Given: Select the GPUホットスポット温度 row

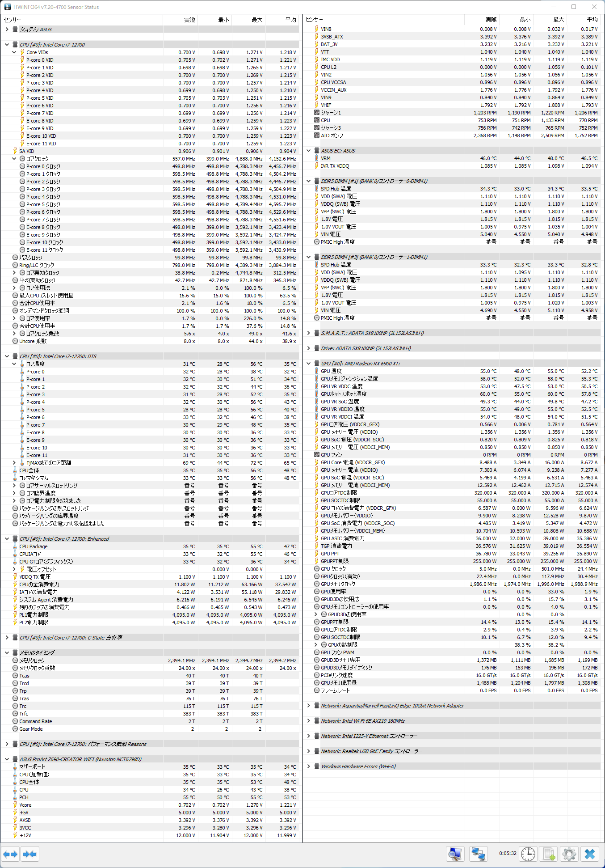Looking at the screenshot, I should point(452,394).
